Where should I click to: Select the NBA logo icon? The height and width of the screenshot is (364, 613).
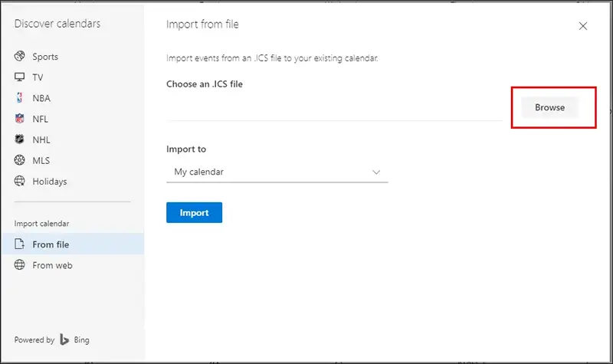[x=20, y=98]
